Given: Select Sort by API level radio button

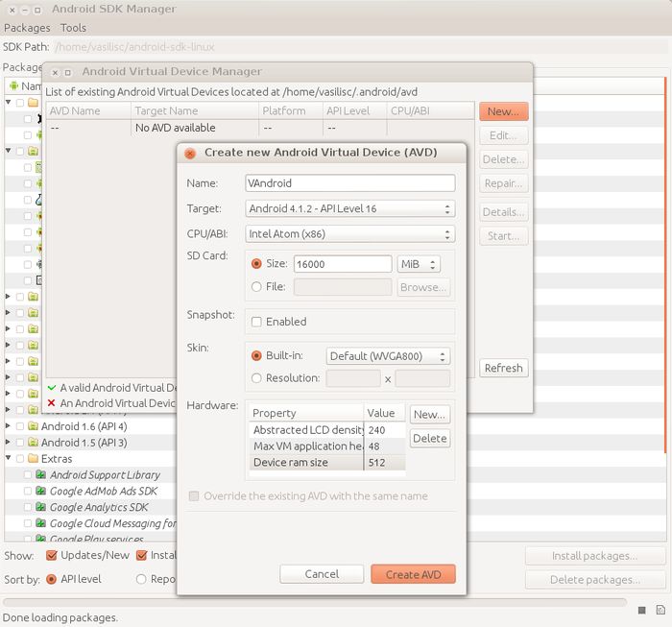Looking at the screenshot, I should [x=51, y=579].
